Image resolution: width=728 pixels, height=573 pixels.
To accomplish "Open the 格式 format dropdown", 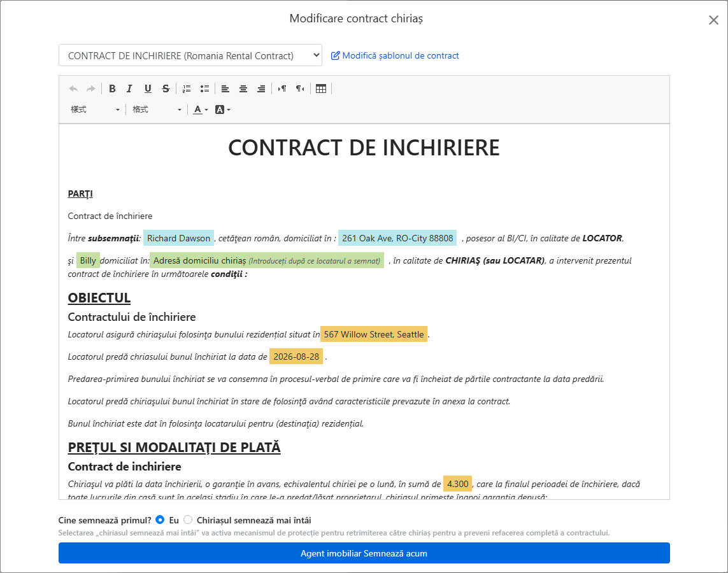I will point(157,110).
